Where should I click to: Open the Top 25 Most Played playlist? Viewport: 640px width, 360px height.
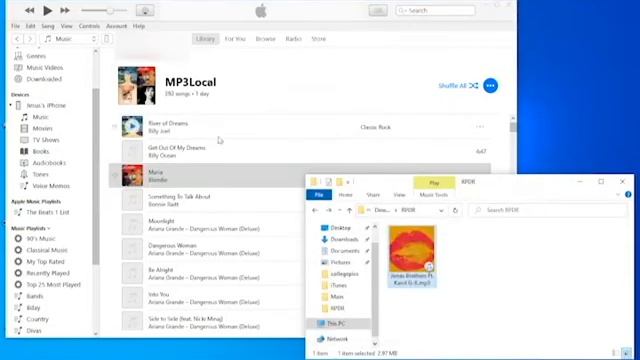coord(53,284)
